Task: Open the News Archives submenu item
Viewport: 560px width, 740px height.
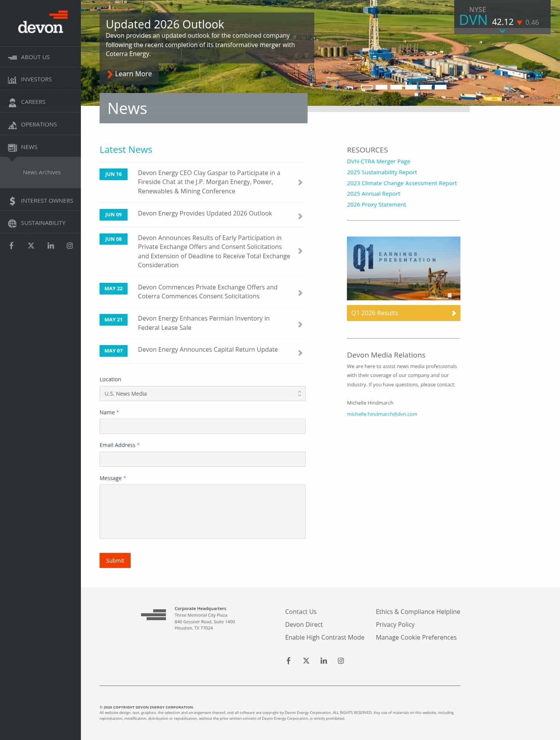Action: [x=42, y=172]
